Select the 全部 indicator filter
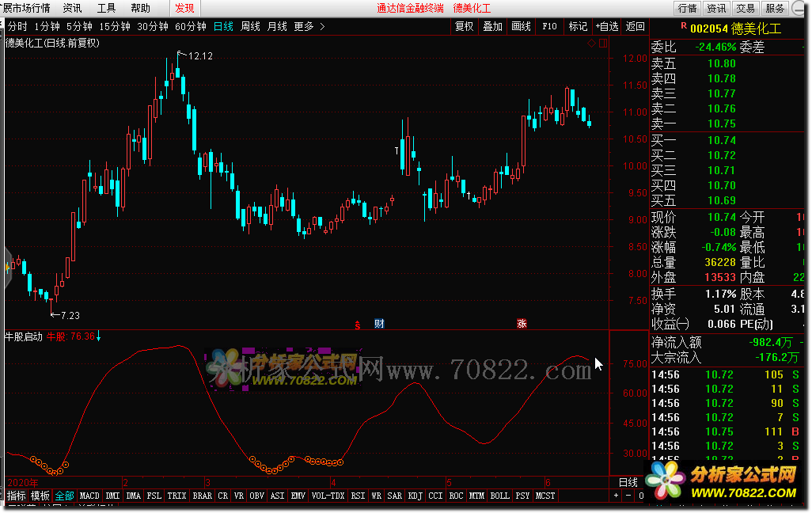Viewport: 812px width, 513px height. (65, 496)
